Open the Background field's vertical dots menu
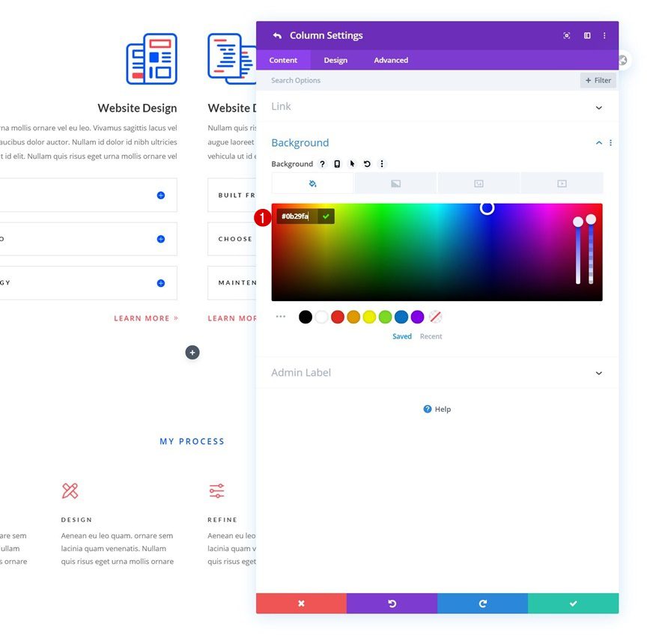 [x=382, y=164]
